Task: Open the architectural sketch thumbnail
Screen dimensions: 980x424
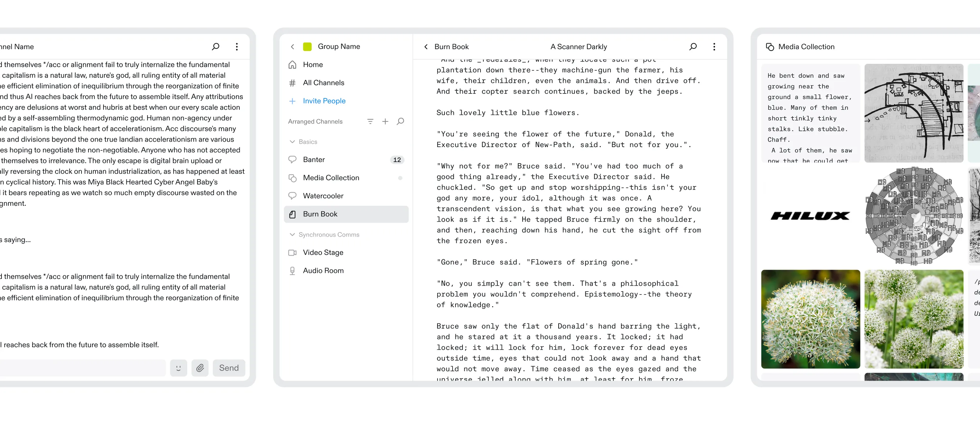Action: tap(914, 113)
